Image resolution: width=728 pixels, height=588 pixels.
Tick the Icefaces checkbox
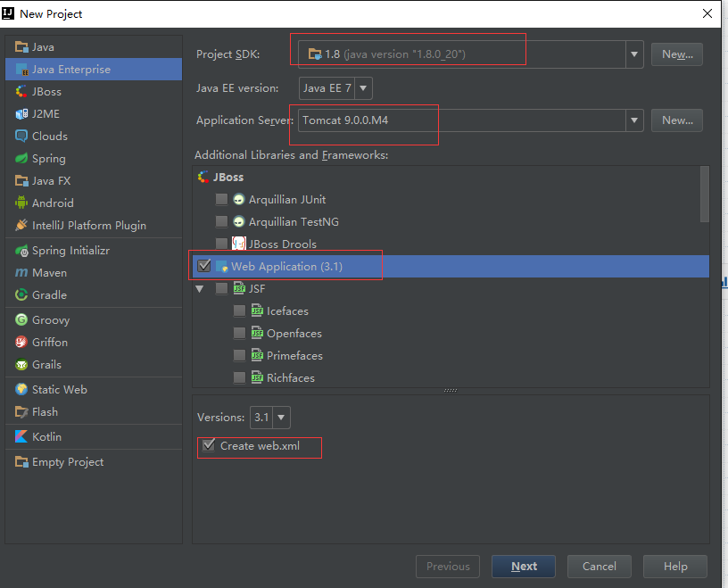click(x=239, y=311)
